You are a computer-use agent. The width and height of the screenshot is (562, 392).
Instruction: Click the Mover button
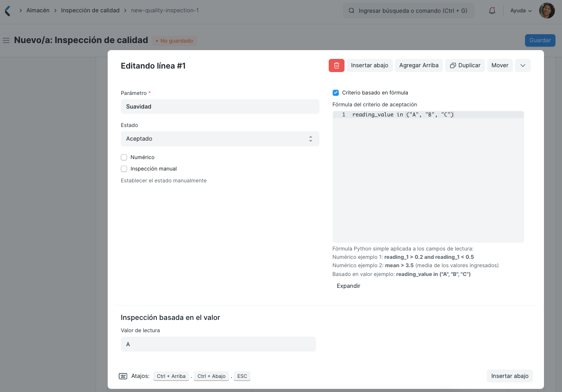point(500,65)
